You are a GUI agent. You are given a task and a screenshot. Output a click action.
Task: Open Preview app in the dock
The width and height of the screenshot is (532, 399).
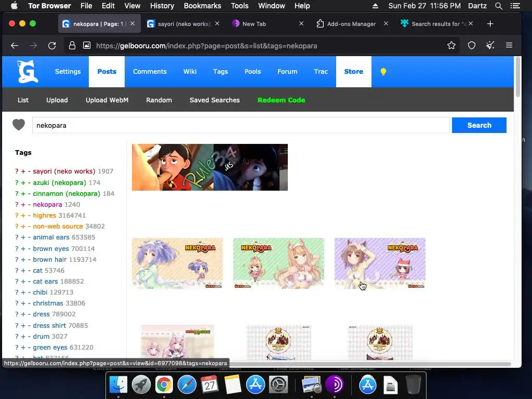click(312, 385)
